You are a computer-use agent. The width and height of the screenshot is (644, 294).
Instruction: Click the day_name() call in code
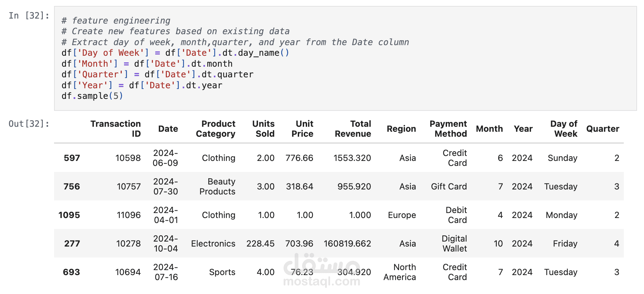263,53
